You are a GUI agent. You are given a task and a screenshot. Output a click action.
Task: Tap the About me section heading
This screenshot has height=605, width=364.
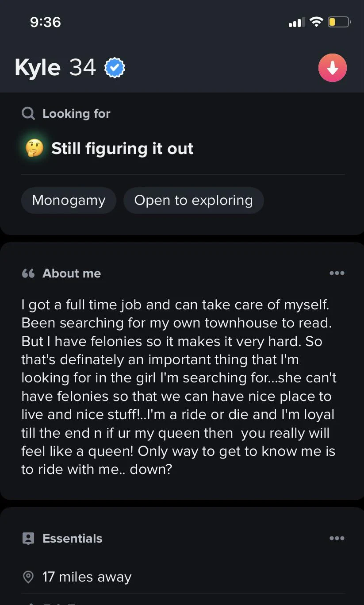tap(72, 274)
